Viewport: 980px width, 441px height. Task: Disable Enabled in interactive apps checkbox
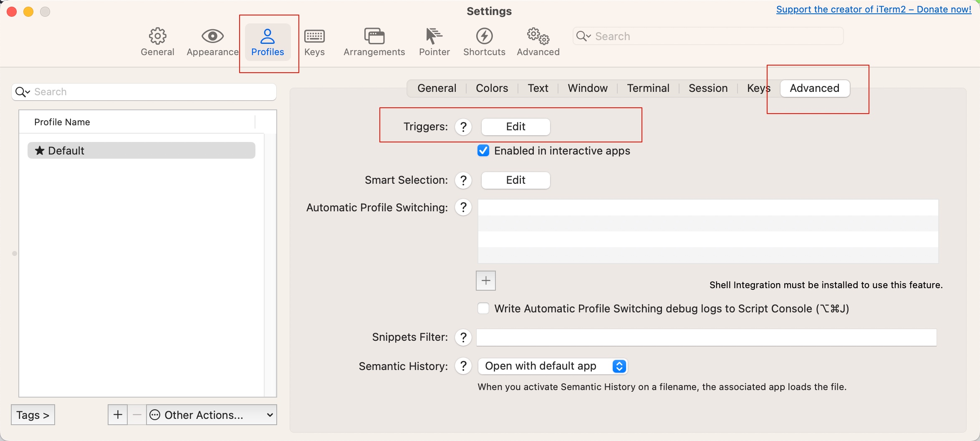click(483, 151)
